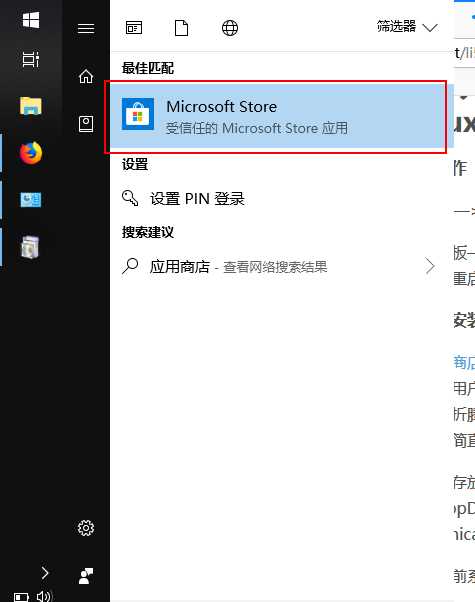Open the notebook icon in the search sidebar

pos(86,124)
